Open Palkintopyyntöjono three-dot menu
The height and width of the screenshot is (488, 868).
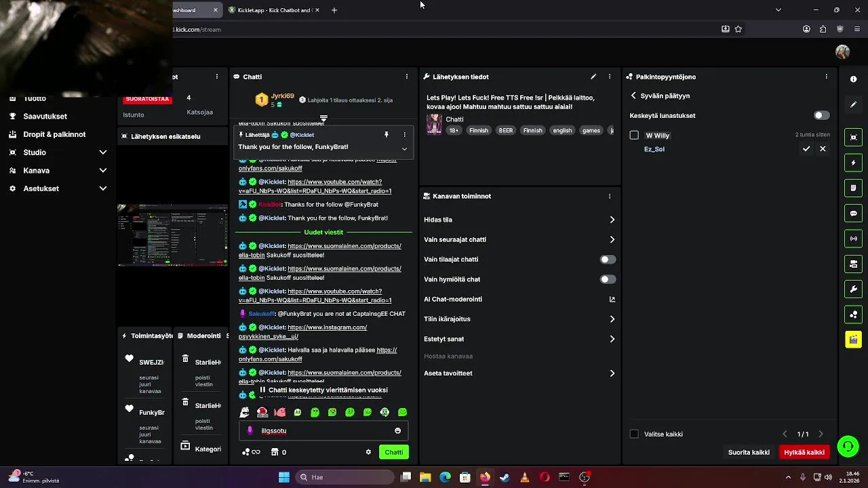click(x=826, y=77)
